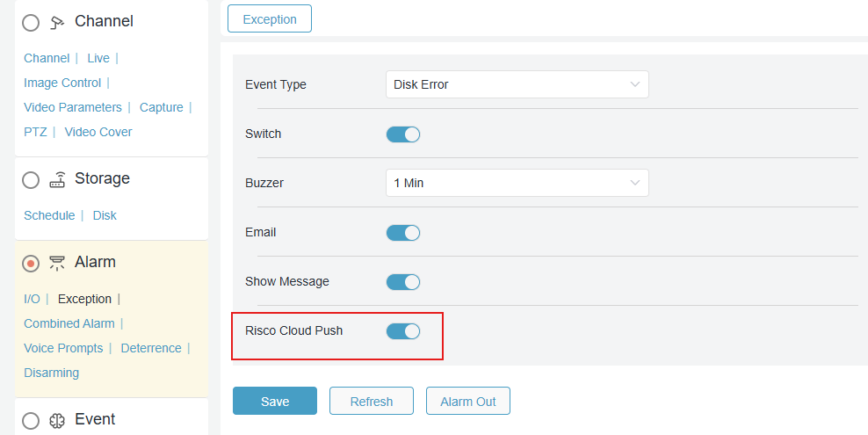Screen dimensions: 868x435
Task: Open the Combined Alarm menu link
Action: [69, 323]
